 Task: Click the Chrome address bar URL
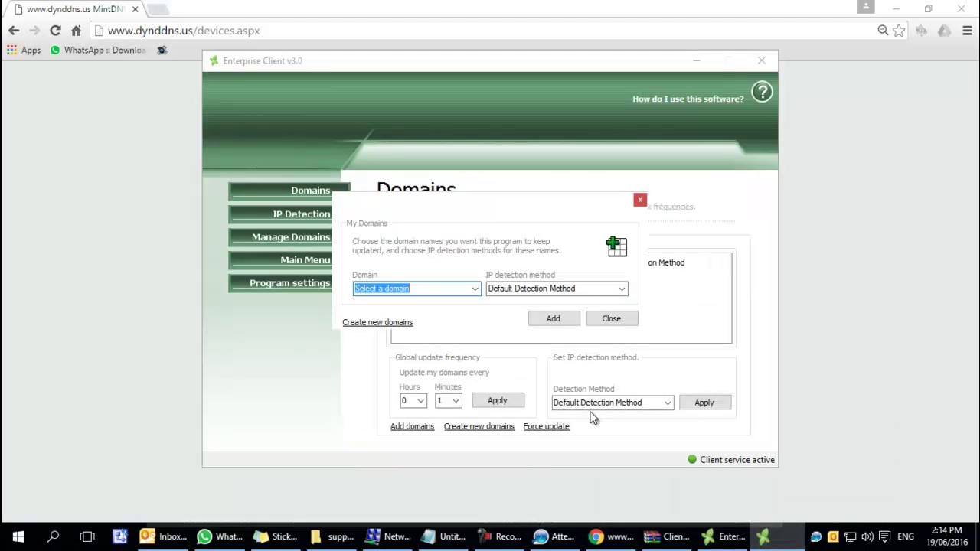184,31
